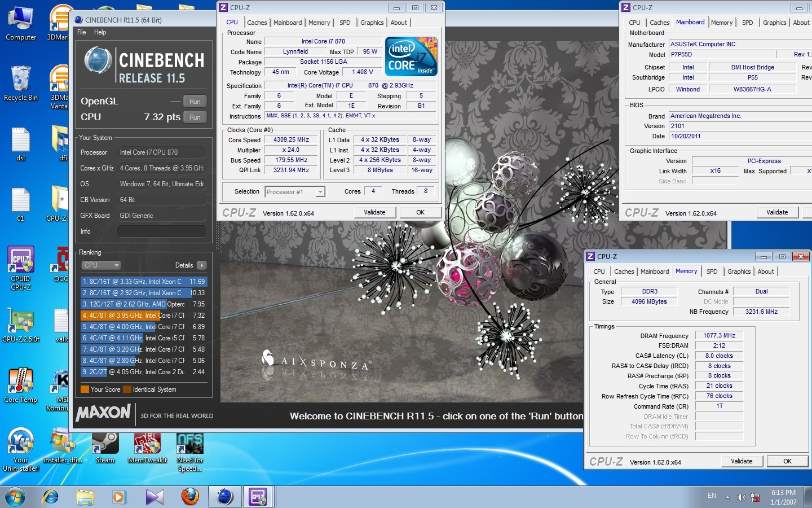Select highlighted ranking row 4C/8T @ 3.95 GHz

click(x=144, y=315)
